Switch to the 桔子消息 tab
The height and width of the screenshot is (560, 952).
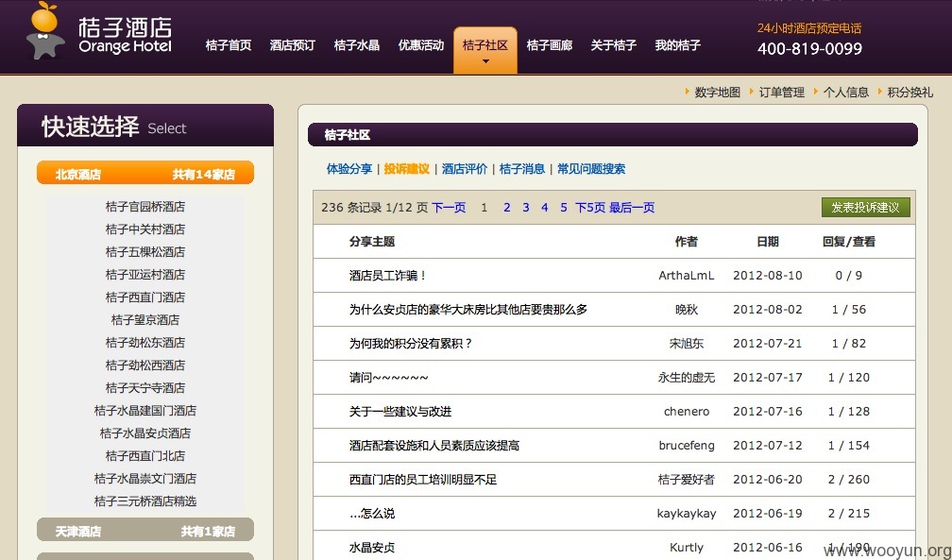pos(522,169)
